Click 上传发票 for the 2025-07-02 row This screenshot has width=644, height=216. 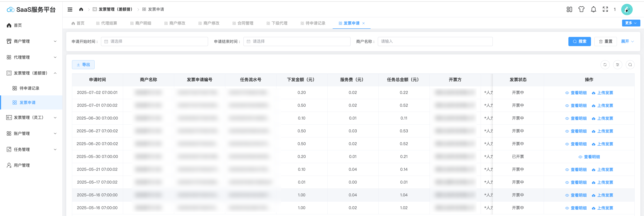[602, 93]
